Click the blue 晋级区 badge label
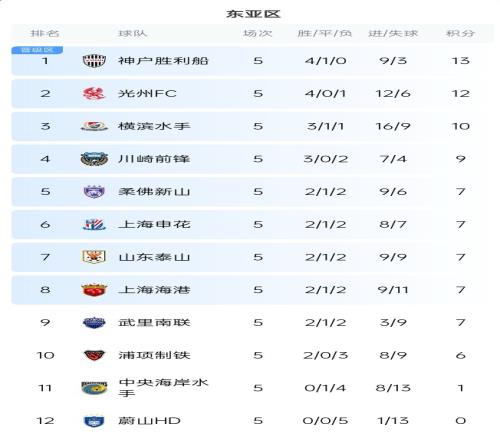The width and height of the screenshot is (500, 440). [37, 50]
